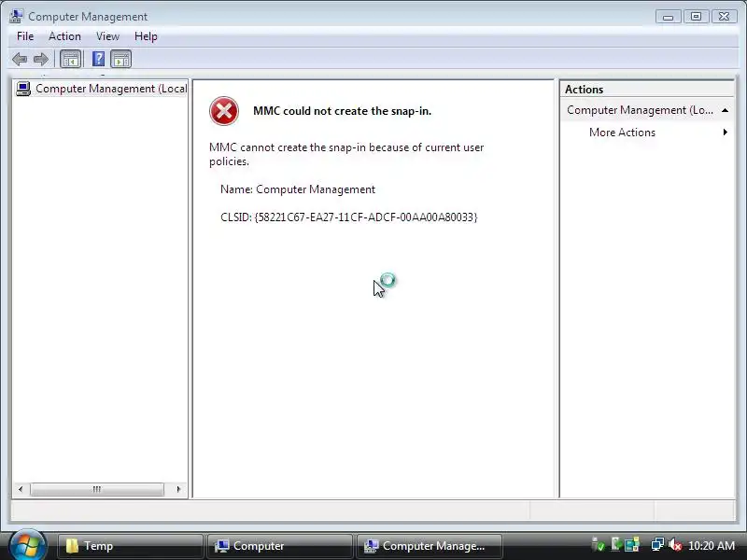This screenshot has width=747, height=560.
Task: Click the Actions pane header label
Action: point(585,90)
